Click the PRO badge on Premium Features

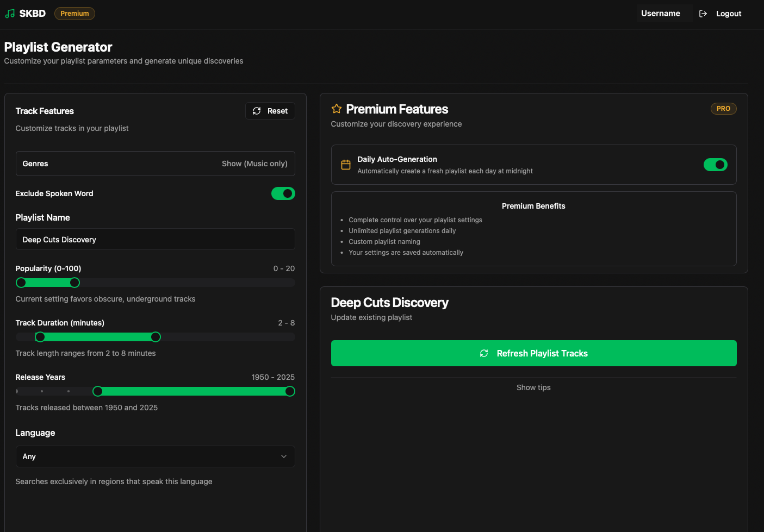pyautogui.click(x=723, y=109)
